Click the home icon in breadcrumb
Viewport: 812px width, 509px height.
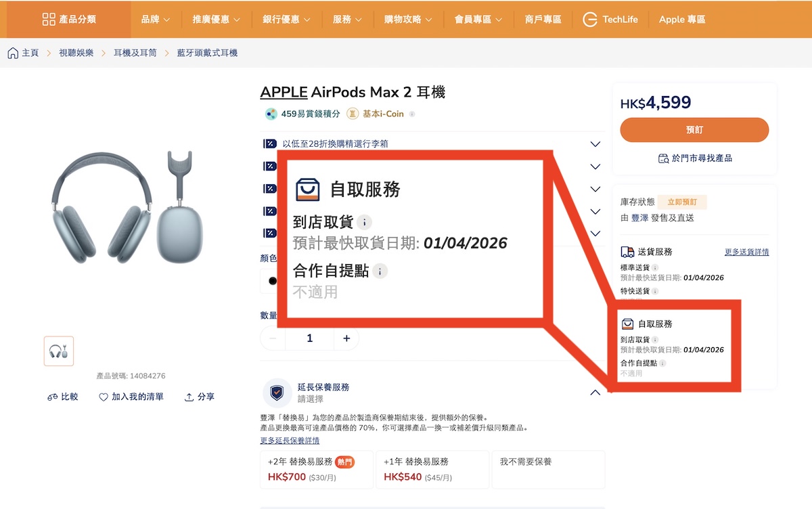click(x=13, y=53)
